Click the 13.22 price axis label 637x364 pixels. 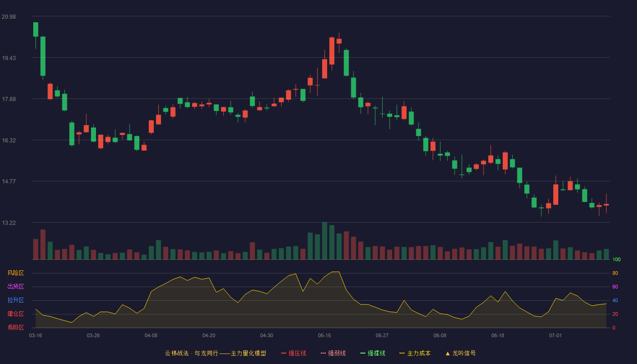coord(9,223)
